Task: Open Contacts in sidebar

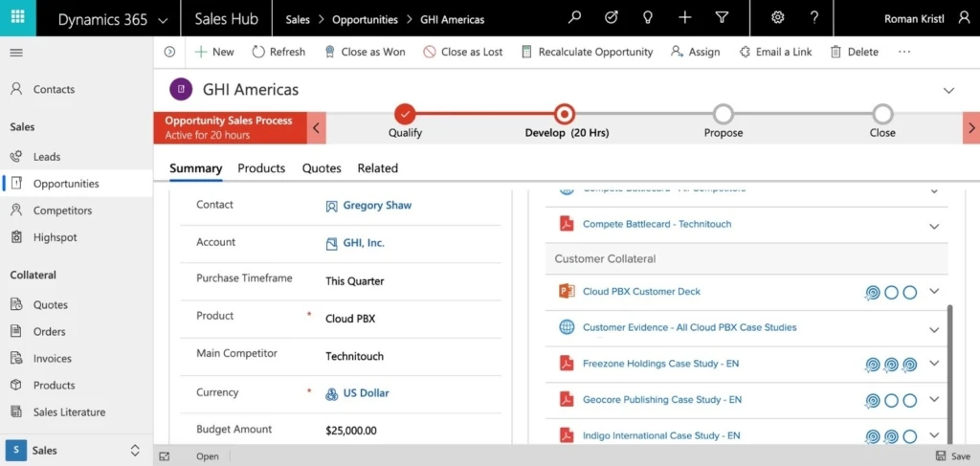Action: (77, 89)
